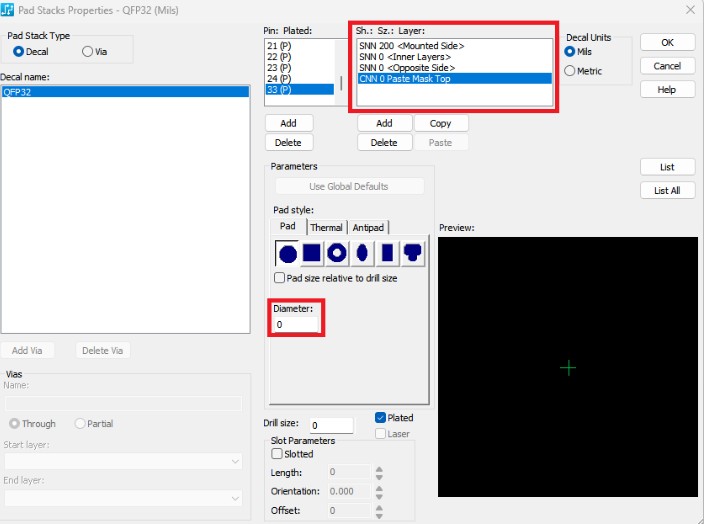Image resolution: width=705 pixels, height=524 pixels.
Task: Uncheck the Plated checkbox
Action: tap(381, 418)
